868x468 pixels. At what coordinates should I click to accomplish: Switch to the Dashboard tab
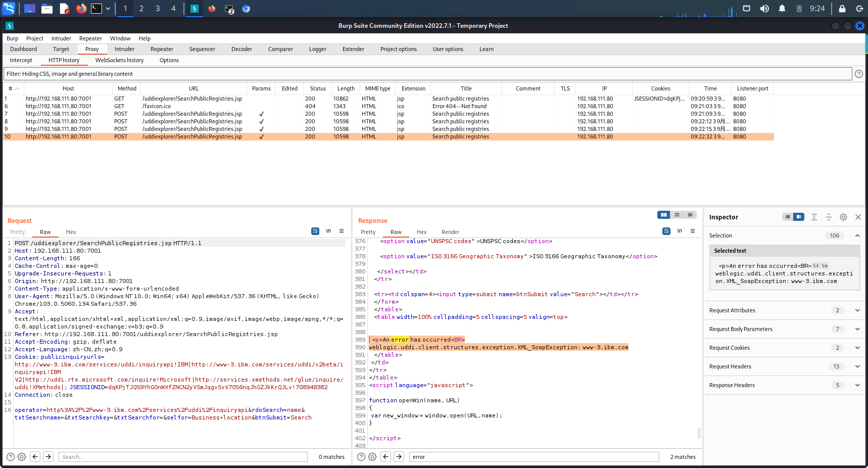coord(23,49)
